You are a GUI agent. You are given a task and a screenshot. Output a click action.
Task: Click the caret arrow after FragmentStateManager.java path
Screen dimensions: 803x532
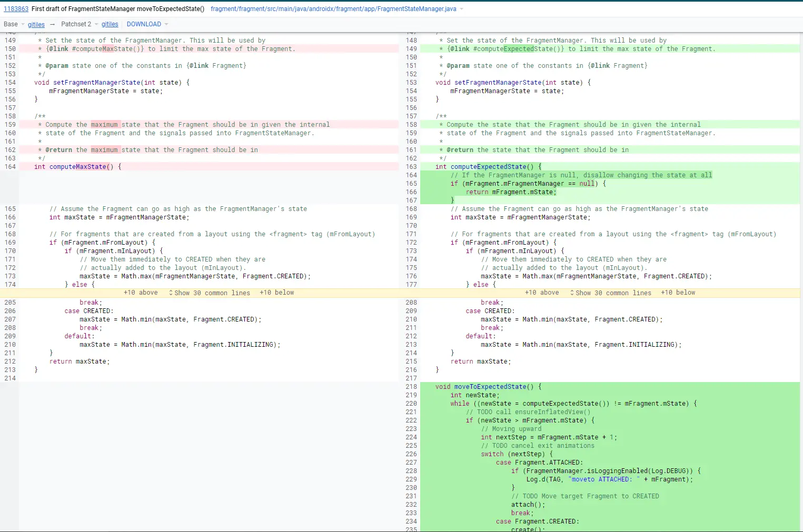click(x=462, y=9)
